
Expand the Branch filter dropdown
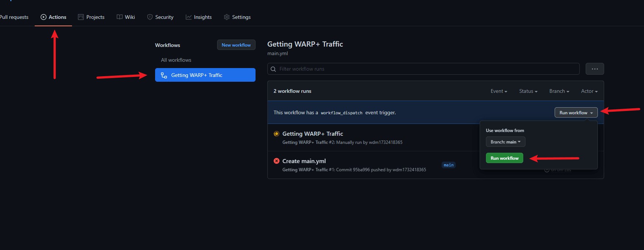[559, 91]
